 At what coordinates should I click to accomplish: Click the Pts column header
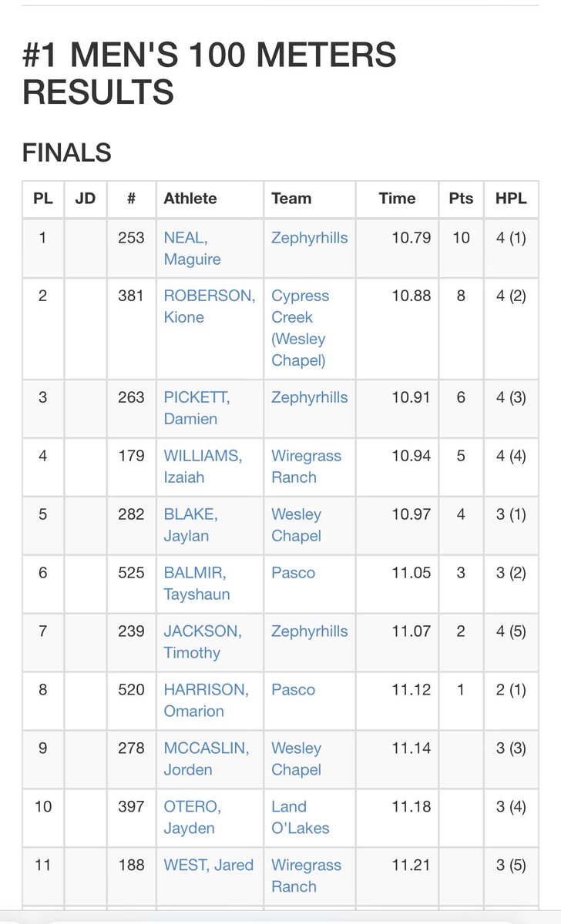click(461, 199)
